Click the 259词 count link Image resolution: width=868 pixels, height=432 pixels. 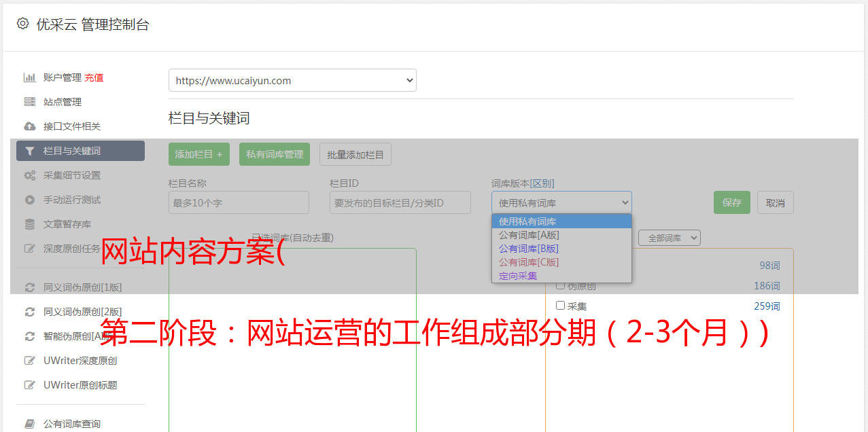coord(767,306)
